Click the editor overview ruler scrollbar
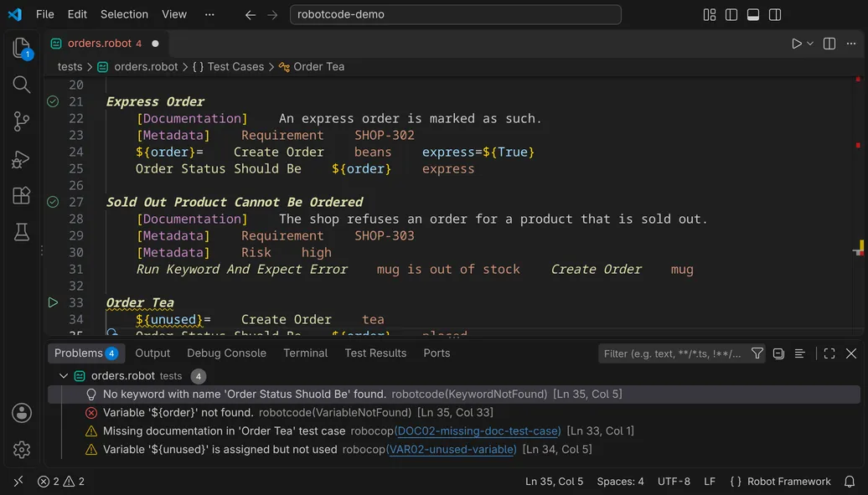868x495 pixels. 858,205
